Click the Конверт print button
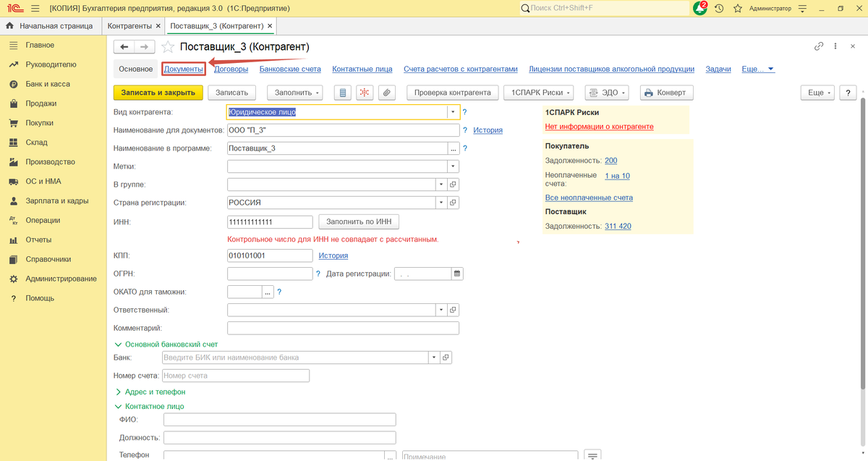868x461 pixels. click(x=665, y=93)
